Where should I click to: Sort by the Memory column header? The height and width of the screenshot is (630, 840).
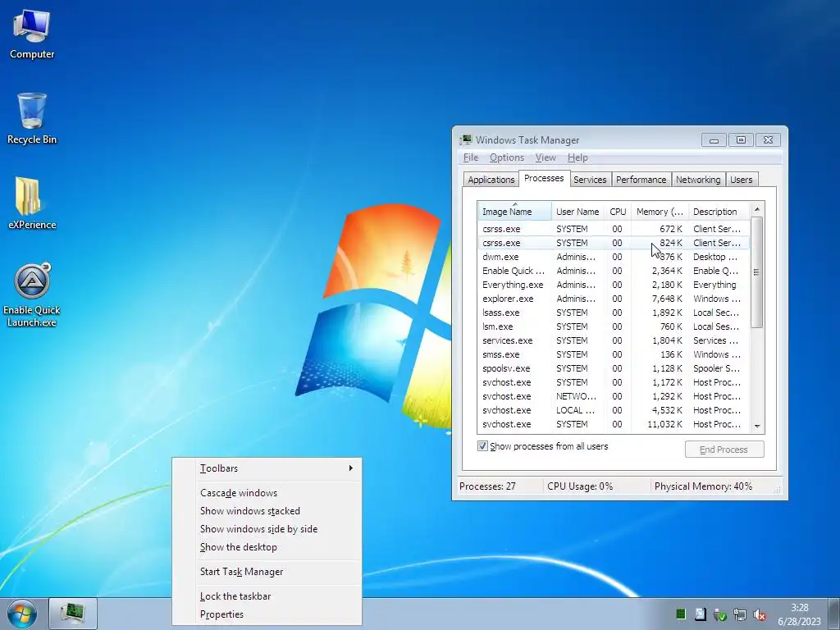660,212
